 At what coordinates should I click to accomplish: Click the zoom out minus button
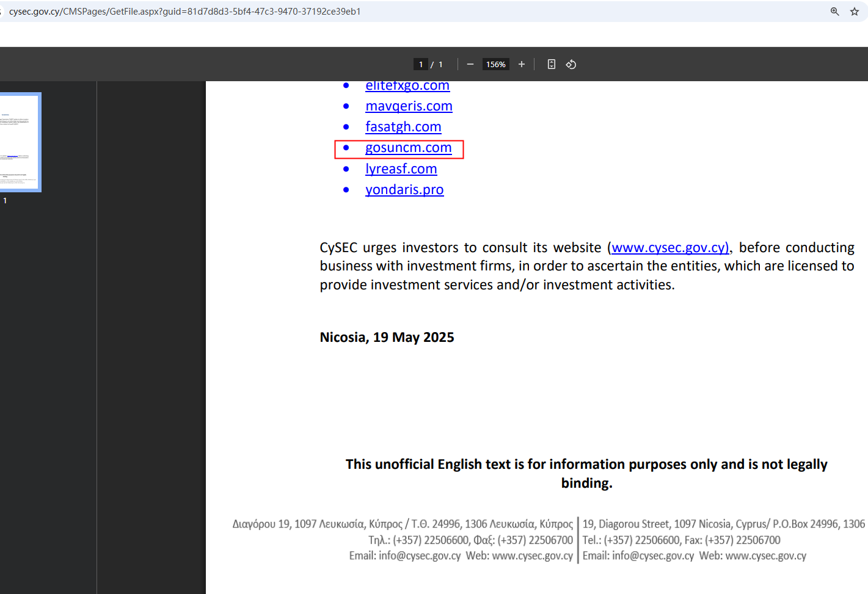(470, 64)
